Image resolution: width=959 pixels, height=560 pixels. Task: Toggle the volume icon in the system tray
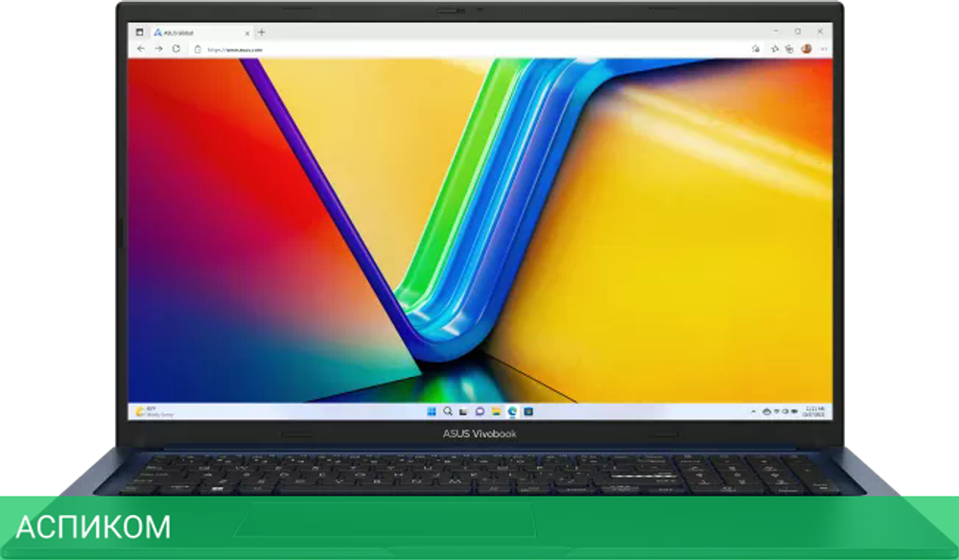(x=784, y=410)
